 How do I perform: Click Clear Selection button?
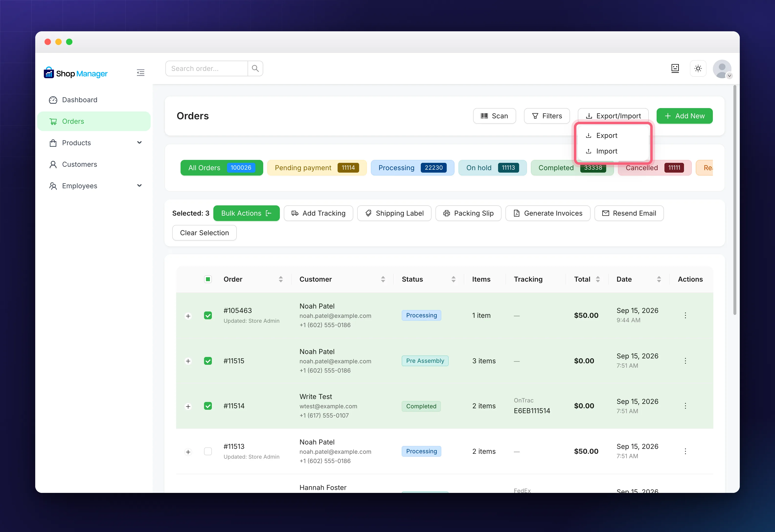[205, 233]
